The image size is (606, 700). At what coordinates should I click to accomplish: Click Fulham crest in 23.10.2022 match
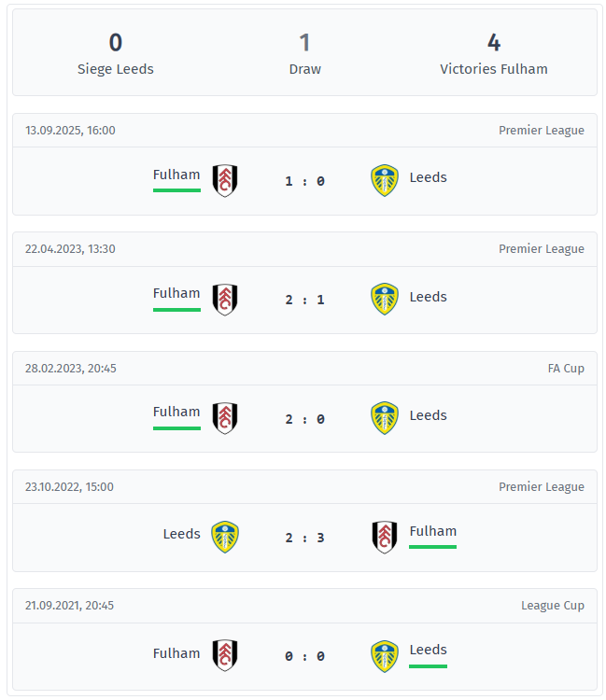pos(385,537)
